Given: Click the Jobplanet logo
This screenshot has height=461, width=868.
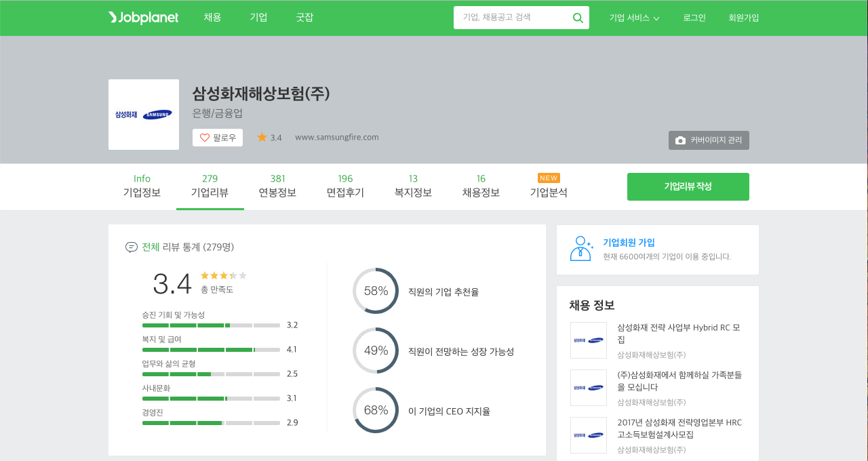Looking at the screenshot, I should (143, 18).
